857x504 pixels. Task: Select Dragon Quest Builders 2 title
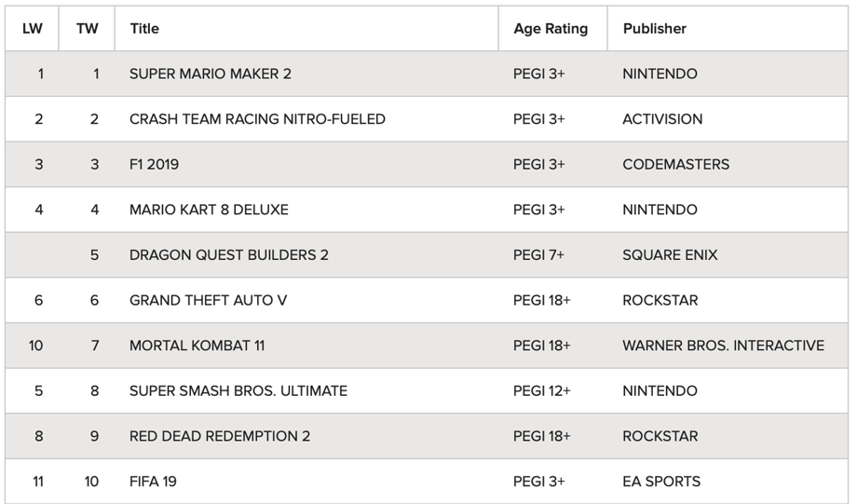click(229, 254)
